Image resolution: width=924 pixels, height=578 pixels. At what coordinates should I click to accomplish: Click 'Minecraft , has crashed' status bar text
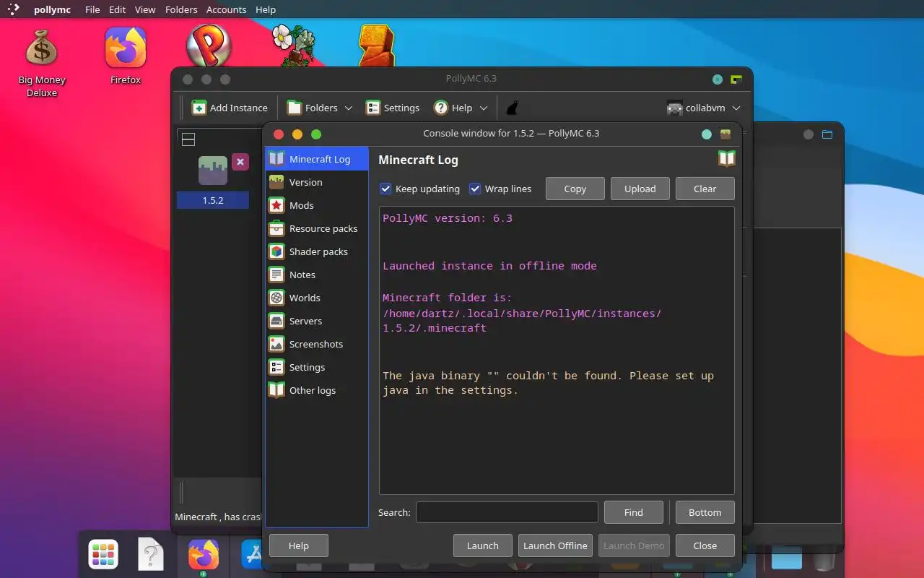coord(218,517)
